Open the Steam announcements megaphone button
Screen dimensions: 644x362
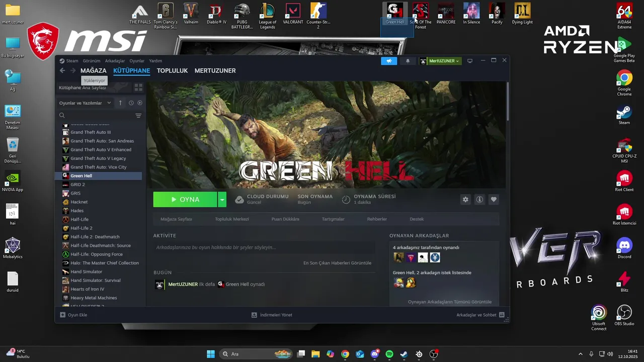(388, 61)
